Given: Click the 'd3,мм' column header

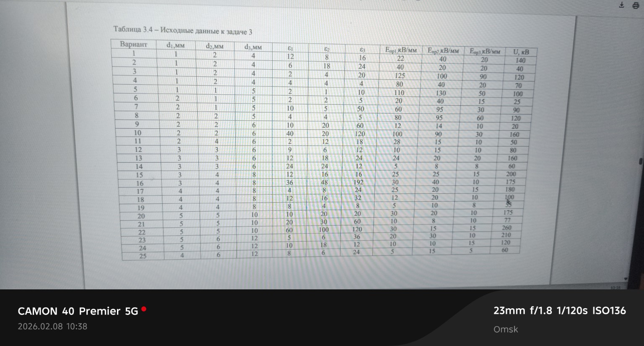Looking at the screenshot, I should click(253, 47).
